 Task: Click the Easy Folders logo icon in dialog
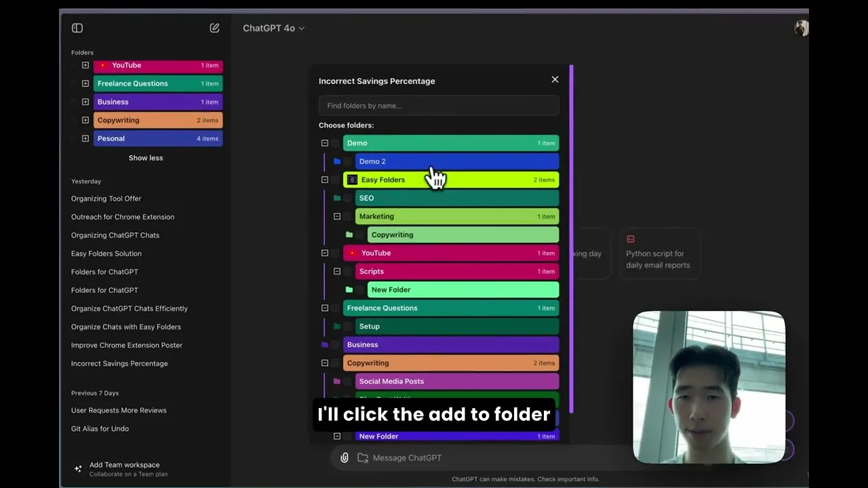click(x=352, y=180)
